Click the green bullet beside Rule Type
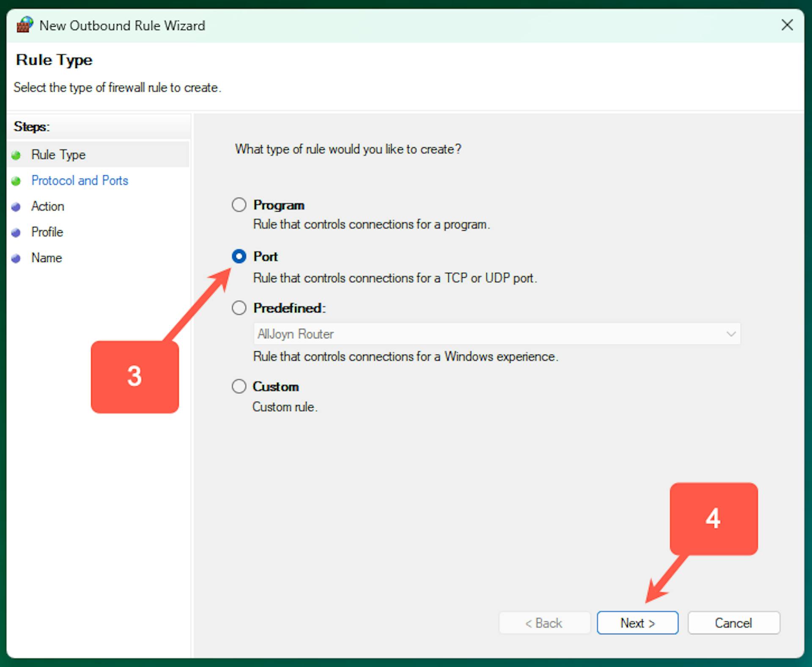The width and height of the screenshot is (812, 667). (x=16, y=155)
